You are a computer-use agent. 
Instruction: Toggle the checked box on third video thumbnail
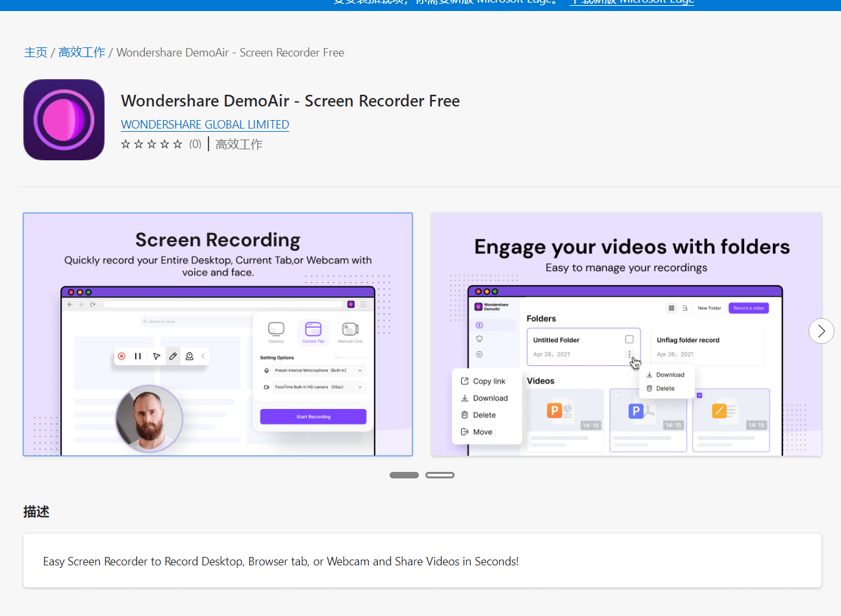tap(699, 395)
